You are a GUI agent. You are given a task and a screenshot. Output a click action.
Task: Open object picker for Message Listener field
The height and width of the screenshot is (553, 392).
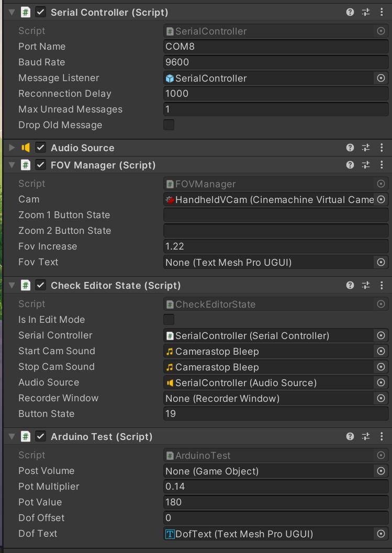[381, 78]
